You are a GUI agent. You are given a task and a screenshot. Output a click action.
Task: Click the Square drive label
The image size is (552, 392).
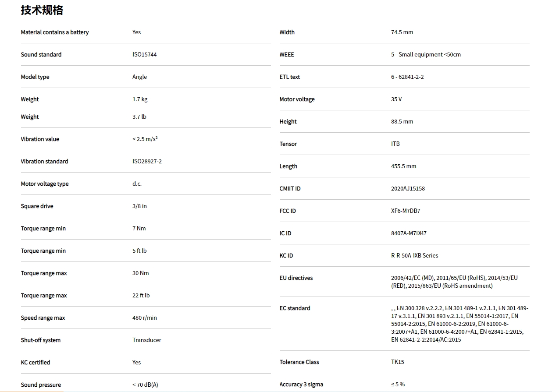pos(37,206)
